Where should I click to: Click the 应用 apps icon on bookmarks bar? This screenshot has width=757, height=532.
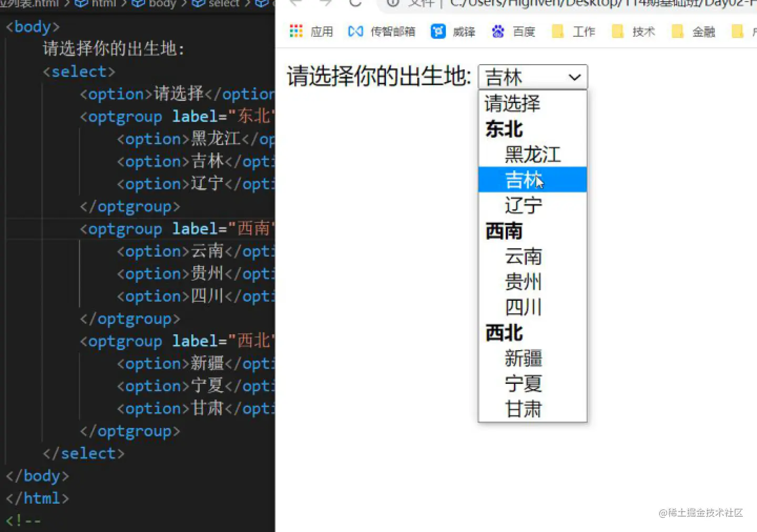tap(297, 31)
